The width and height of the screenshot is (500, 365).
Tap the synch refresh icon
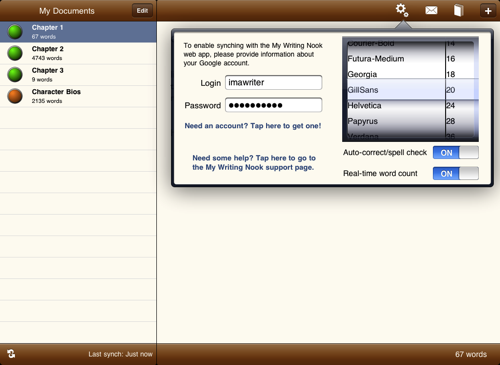click(x=11, y=354)
